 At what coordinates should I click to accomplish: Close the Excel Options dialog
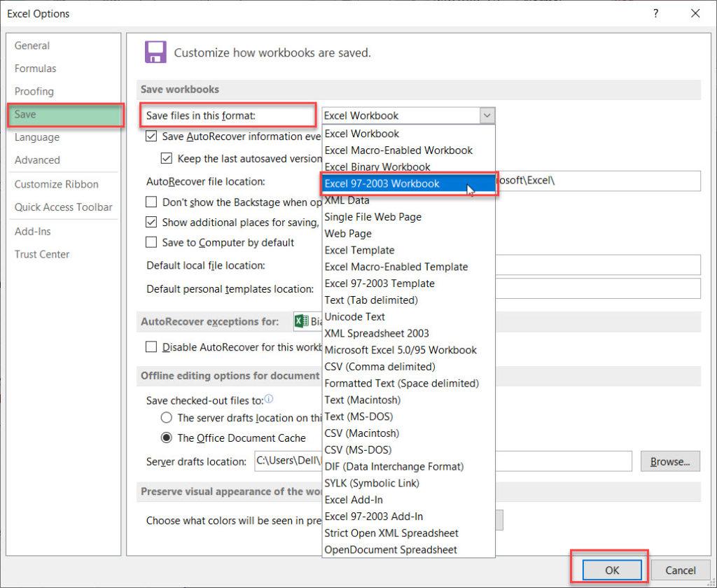(695, 13)
